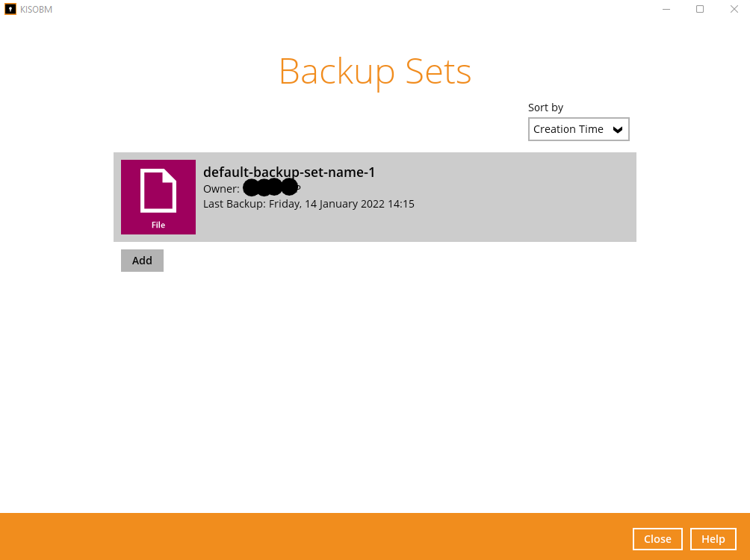Viewport: 750px width, 560px height.
Task: Click the KISOBM app icon in title bar
Action: point(10,9)
